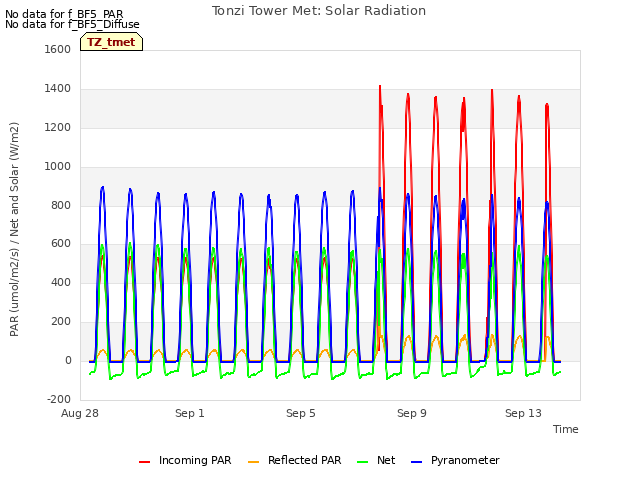Click the blue Pyranometer legend swatch
The image size is (640, 480).
pos(416,462)
